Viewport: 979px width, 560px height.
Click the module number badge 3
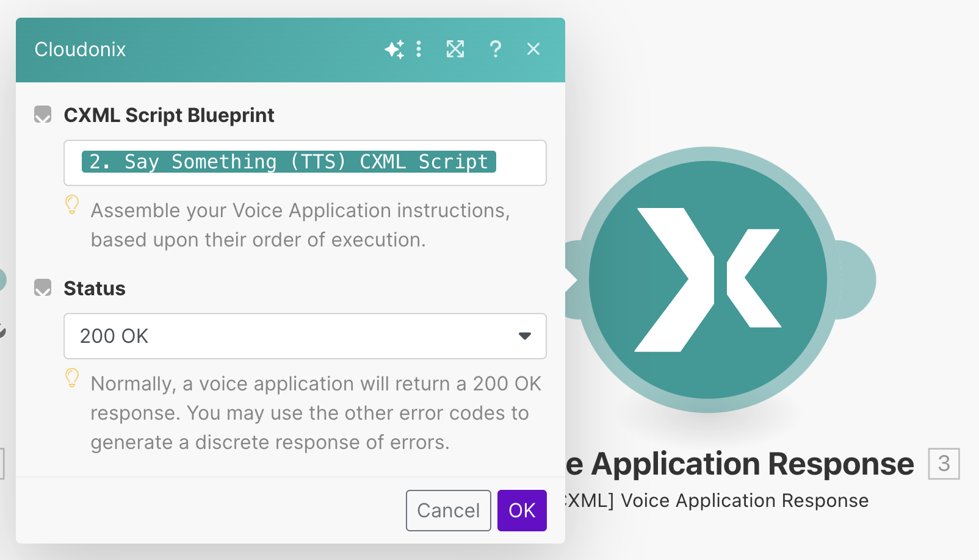point(944,464)
